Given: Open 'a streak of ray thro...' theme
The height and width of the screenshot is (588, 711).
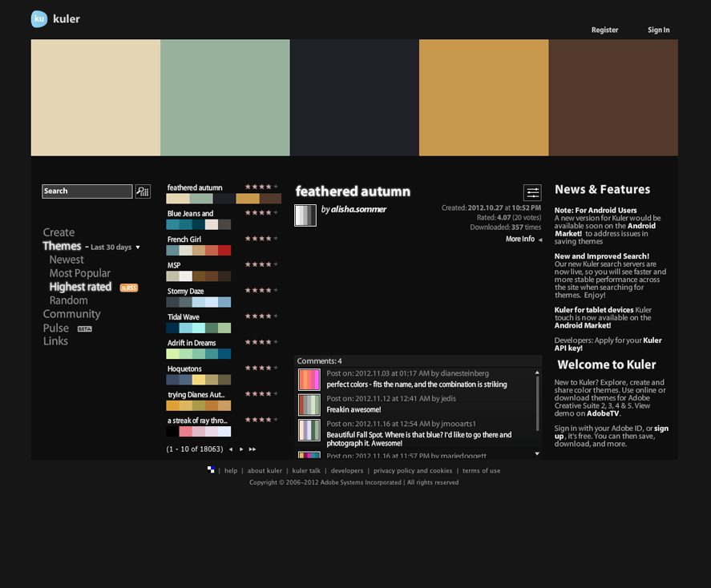Looking at the screenshot, I should [197, 421].
